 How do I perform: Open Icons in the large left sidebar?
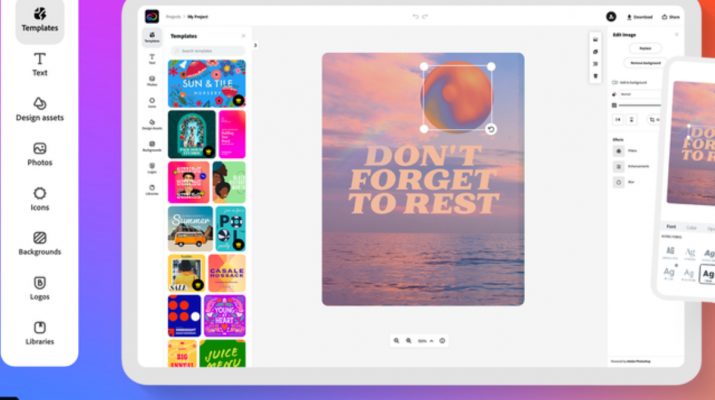tap(40, 199)
